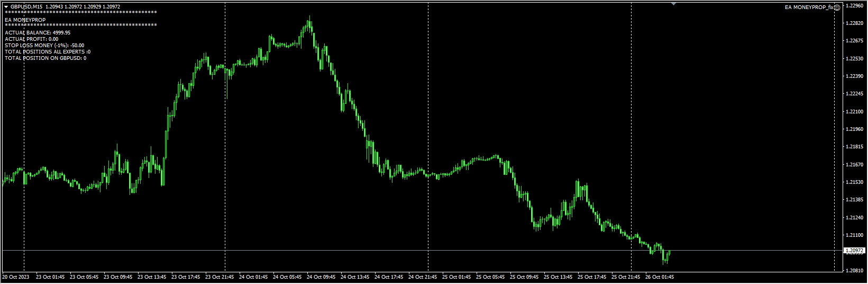This screenshot has width=868, height=284.
Task: Click the gray chart shift triangle marker
Action: coord(673,4)
